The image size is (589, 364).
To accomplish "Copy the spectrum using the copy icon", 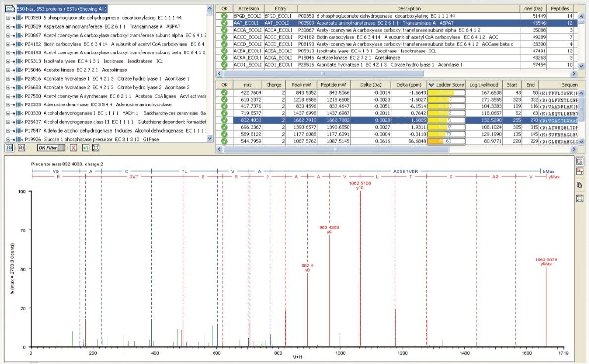I will tap(580, 185).
